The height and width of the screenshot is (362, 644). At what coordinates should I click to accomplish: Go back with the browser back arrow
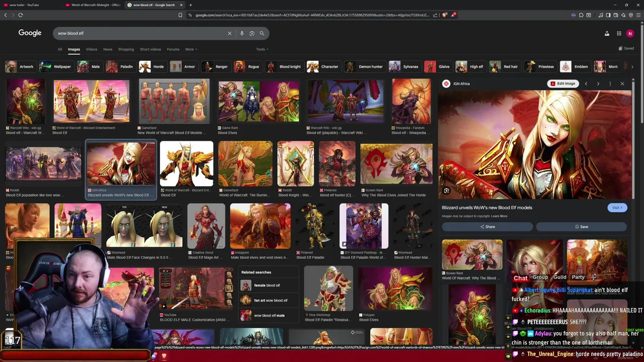tap(6, 15)
